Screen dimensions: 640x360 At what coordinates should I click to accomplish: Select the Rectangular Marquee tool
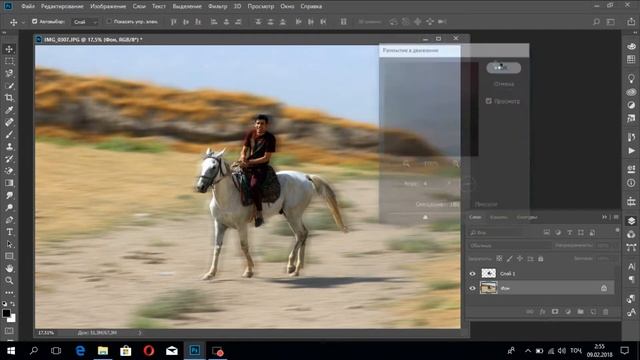(9, 61)
